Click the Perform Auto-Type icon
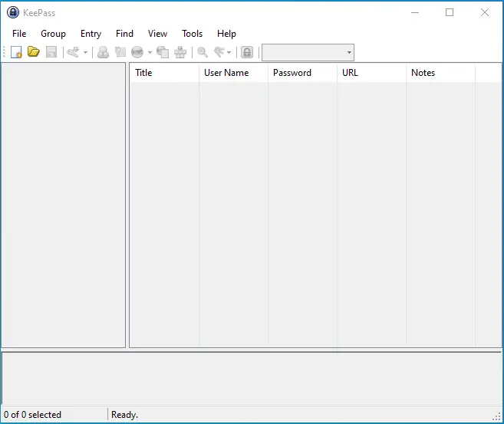The width and height of the screenshot is (504, 424). click(180, 52)
